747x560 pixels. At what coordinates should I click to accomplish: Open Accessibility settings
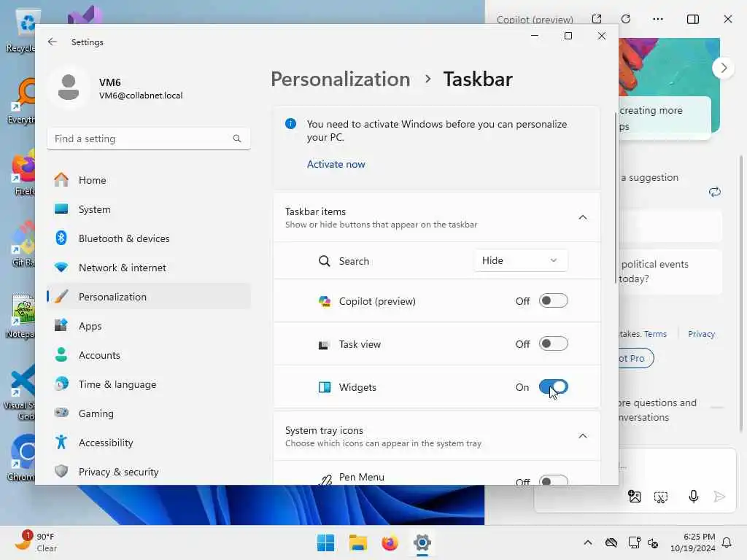point(149,443)
